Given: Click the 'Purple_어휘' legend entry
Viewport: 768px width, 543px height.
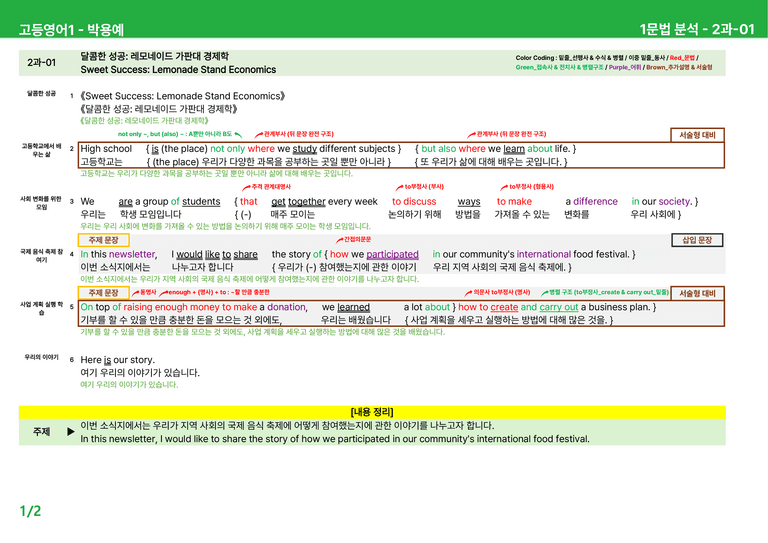Looking at the screenshot, I should pyautogui.click(x=624, y=67).
